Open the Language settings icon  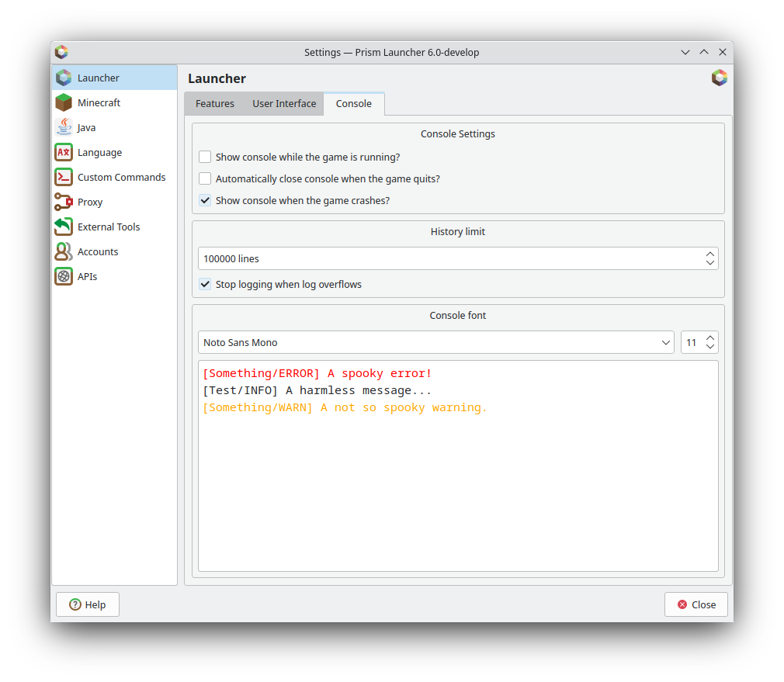point(64,152)
